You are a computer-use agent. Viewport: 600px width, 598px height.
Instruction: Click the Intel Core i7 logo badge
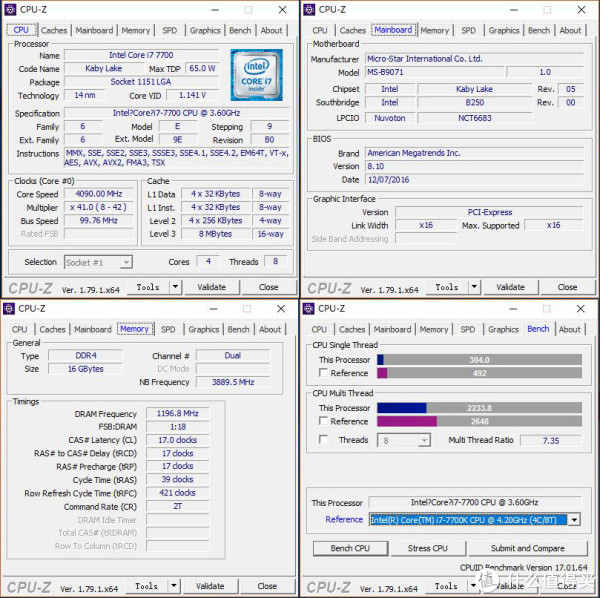click(256, 75)
